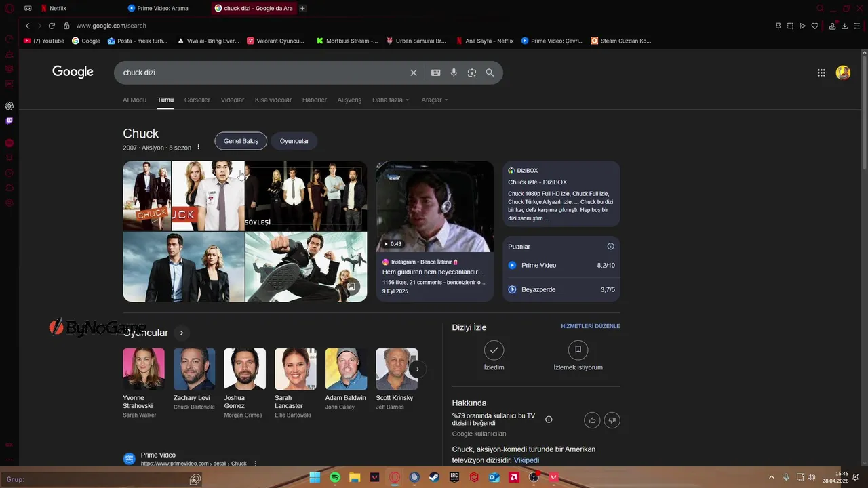Click the address bar URL
868x488 pixels.
click(111, 26)
